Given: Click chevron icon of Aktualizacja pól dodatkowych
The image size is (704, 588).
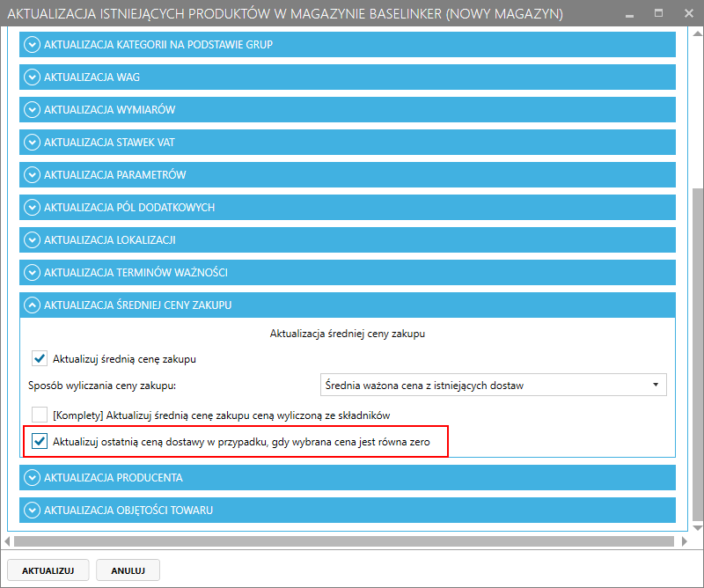Looking at the screenshot, I should tap(33, 208).
